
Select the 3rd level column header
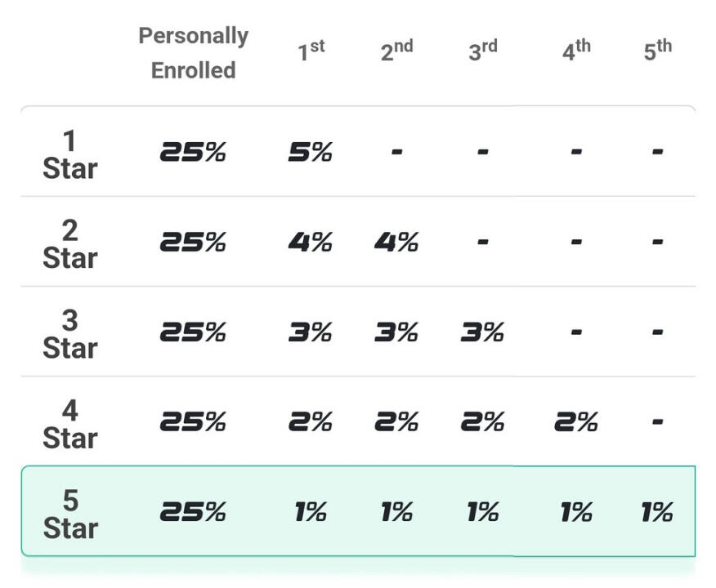pos(482,51)
